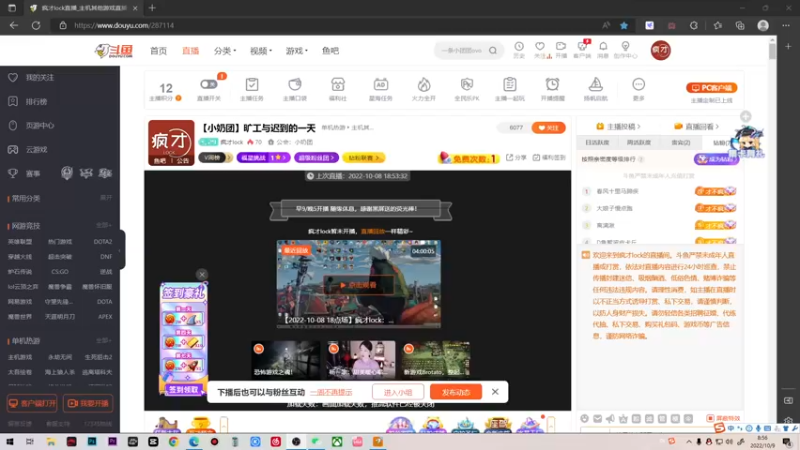The height and width of the screenshot is (450, 800).
Task: Click 分享 share link
Action: click(x=516, y=158)
